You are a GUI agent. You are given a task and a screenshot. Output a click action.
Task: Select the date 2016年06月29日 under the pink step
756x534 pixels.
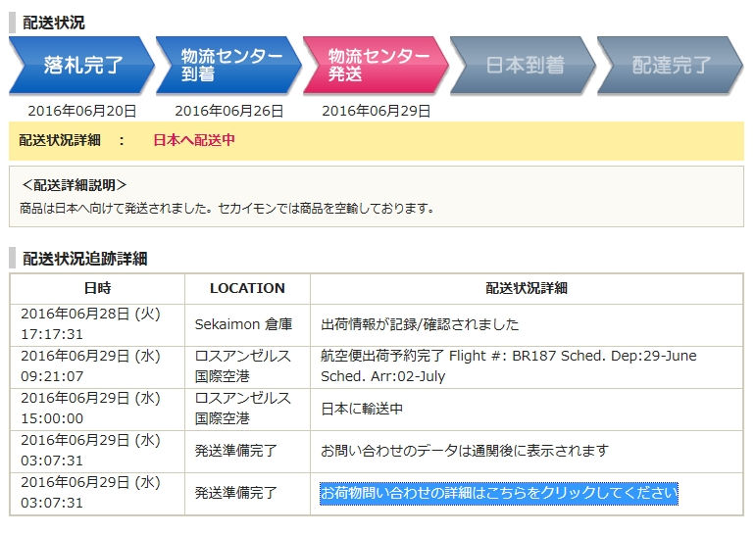[x=377, y=111]
